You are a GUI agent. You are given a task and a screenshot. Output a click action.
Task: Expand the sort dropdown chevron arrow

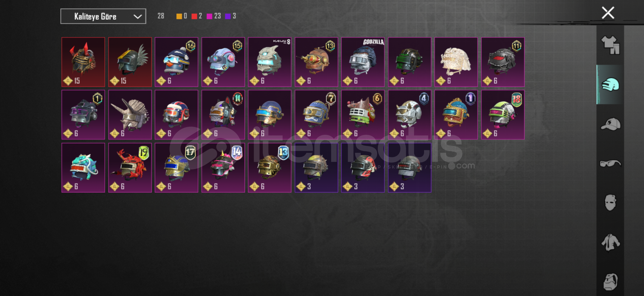(x=137, y=17)
